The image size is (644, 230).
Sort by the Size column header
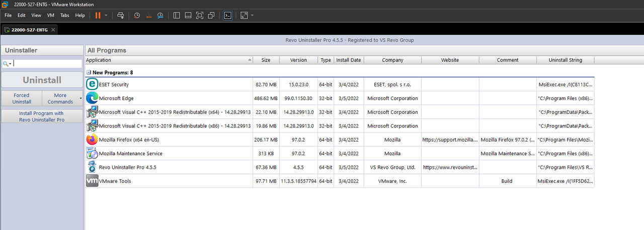[x=266, y=60]
